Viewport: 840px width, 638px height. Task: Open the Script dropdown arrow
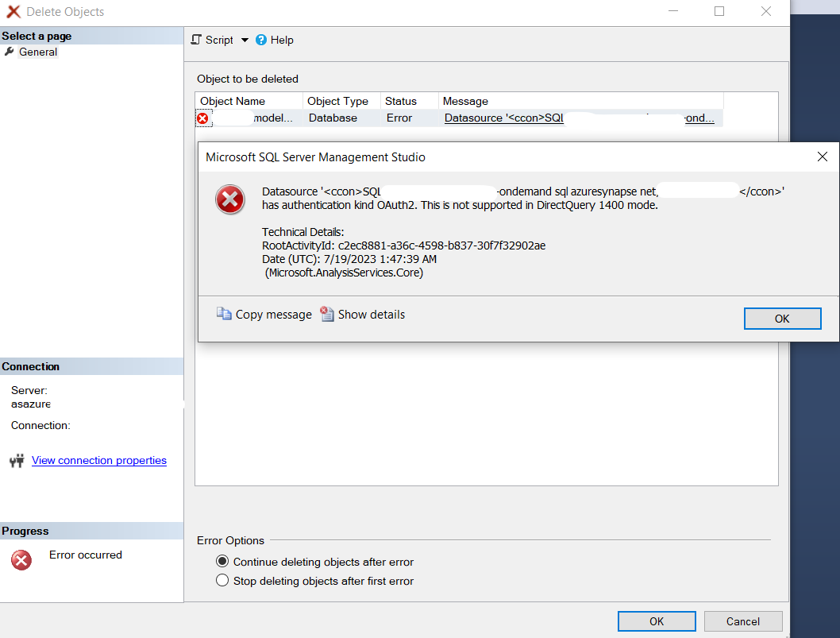[245, 41]
